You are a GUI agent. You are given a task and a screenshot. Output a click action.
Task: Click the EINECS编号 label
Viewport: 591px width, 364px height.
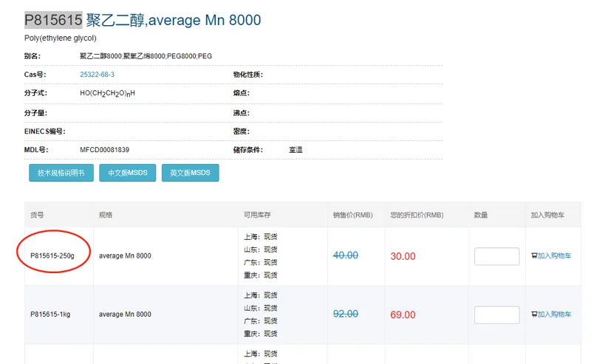[45, 131]
